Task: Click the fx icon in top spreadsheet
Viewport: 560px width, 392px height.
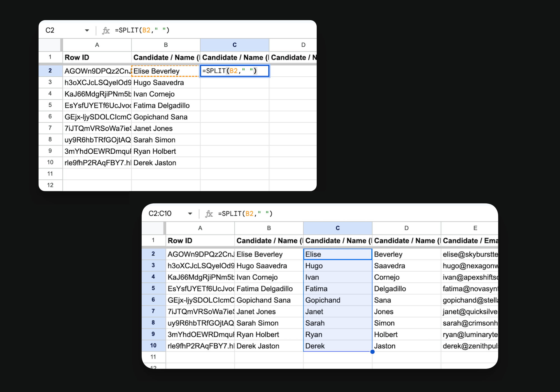Action: pyautogui.click(x=106, y=30)
